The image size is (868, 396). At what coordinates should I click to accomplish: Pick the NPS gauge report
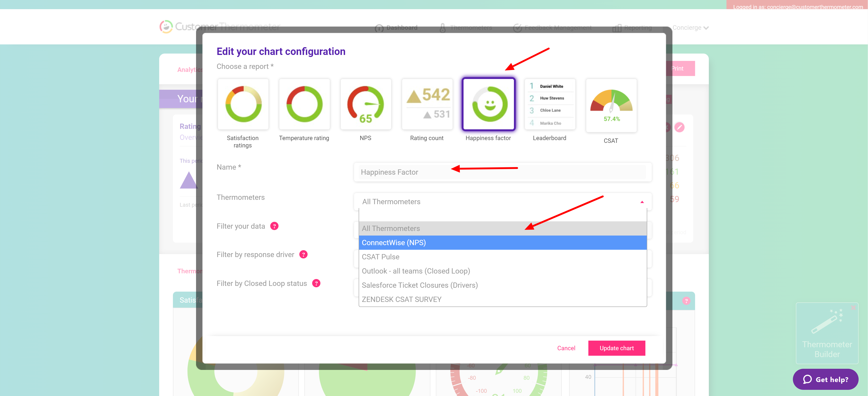[x=366, y=104]
